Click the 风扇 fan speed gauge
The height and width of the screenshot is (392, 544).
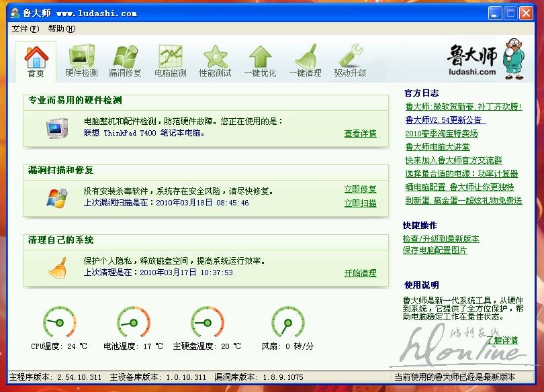(287, 323)
